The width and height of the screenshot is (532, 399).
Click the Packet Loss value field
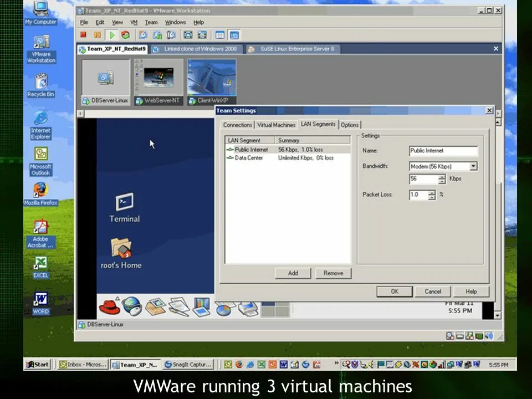click(419, 195)
